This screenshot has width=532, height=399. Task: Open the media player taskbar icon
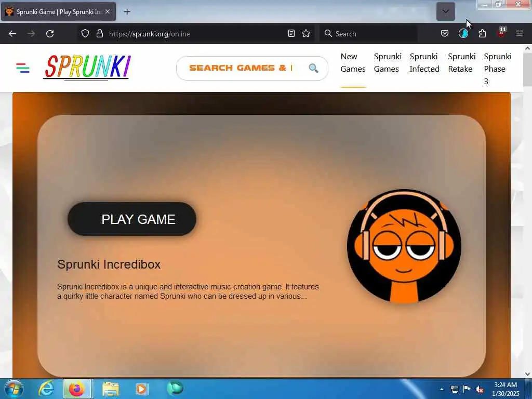pos(141,389)
